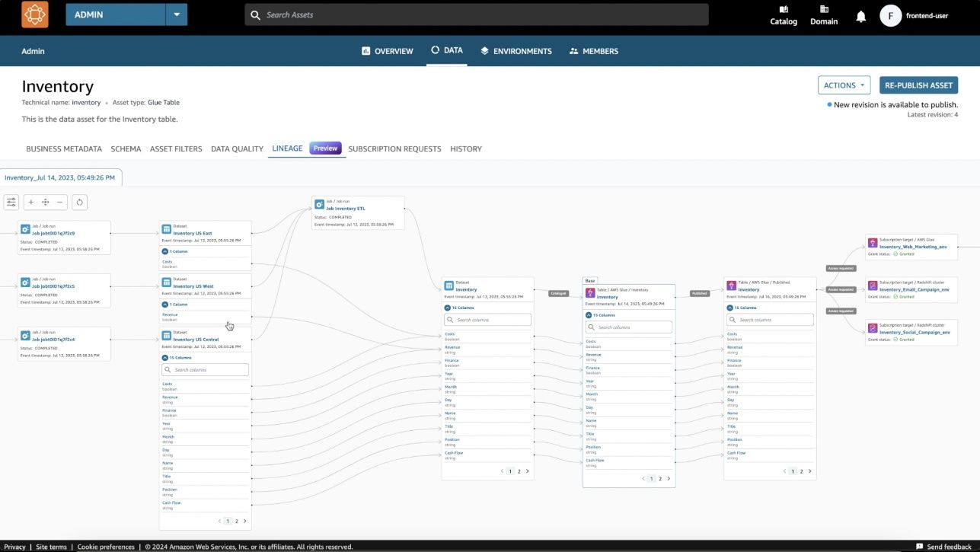The image size is (980, 552).
Task: Open Cookie preferences link
Action: tap(106, 547)
